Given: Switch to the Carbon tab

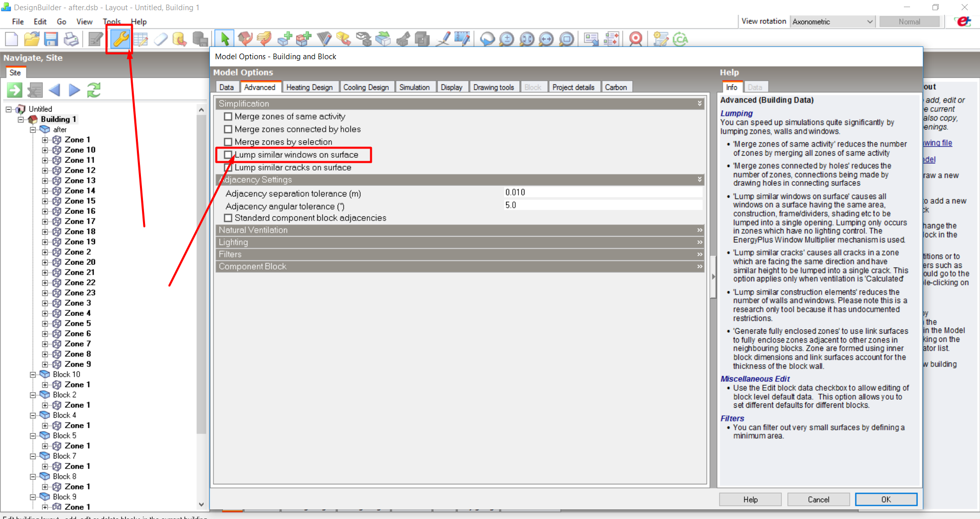Looking at the screenshot, I should [616, 87].
